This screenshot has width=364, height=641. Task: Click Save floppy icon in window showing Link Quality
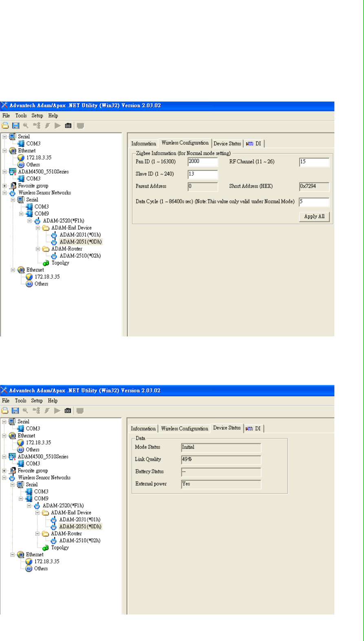click(15, 411)
